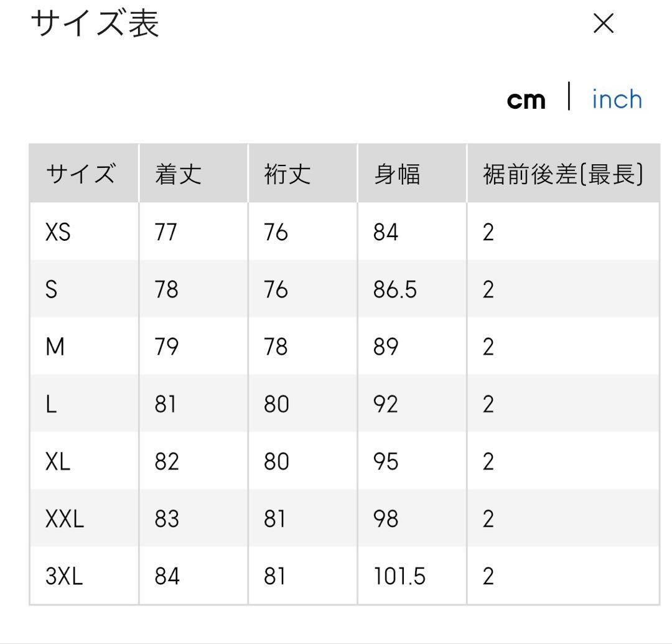672x644 pixels.
Task: Click the 98 身幅 value for XXL
Action: coord(386,519)
